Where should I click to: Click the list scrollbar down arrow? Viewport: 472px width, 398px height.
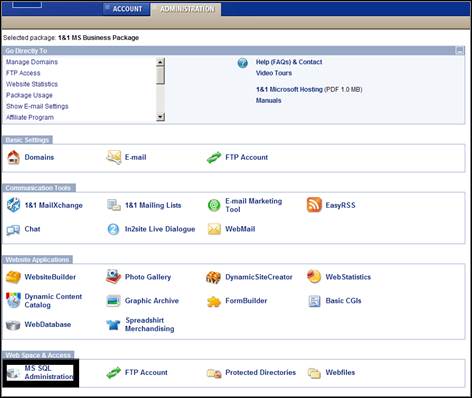pos(161,117)
